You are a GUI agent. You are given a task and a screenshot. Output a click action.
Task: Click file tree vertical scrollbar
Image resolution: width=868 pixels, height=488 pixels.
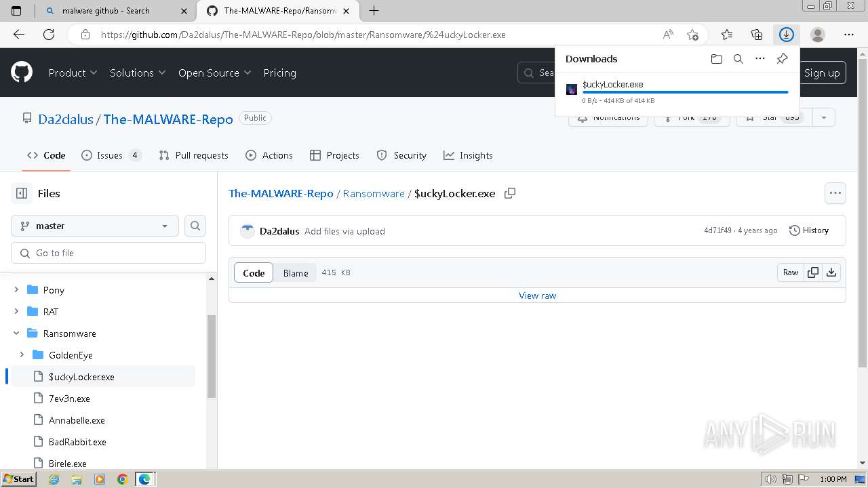[211, 356]
